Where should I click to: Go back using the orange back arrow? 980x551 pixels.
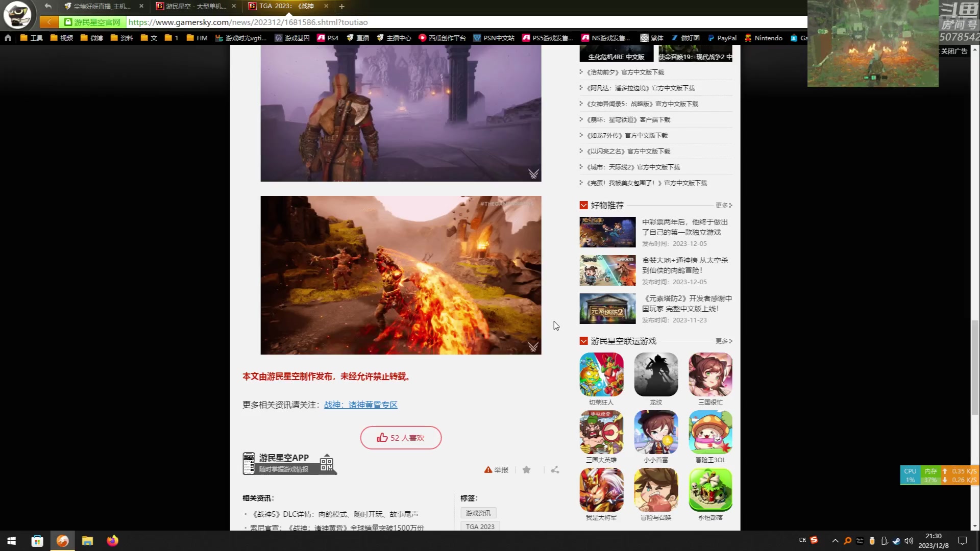click(x=49, y=22)
